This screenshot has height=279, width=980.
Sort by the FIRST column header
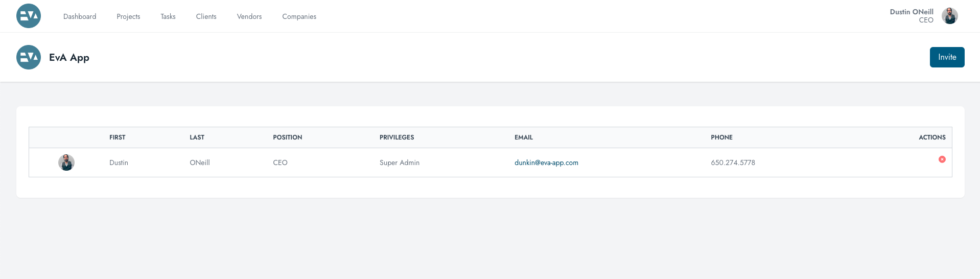[117, 137]
